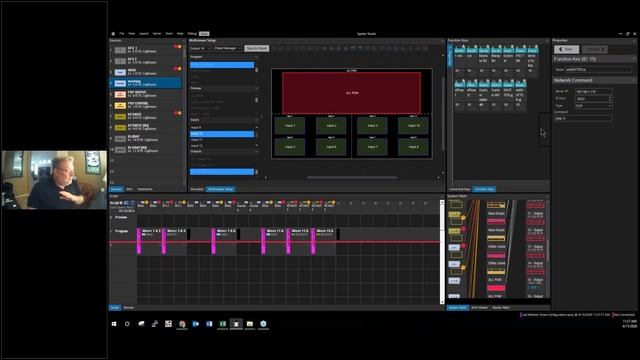Click the Script panel vertical scrollbar
This screenshot has height=360, width=640.
tap(442, 252)
